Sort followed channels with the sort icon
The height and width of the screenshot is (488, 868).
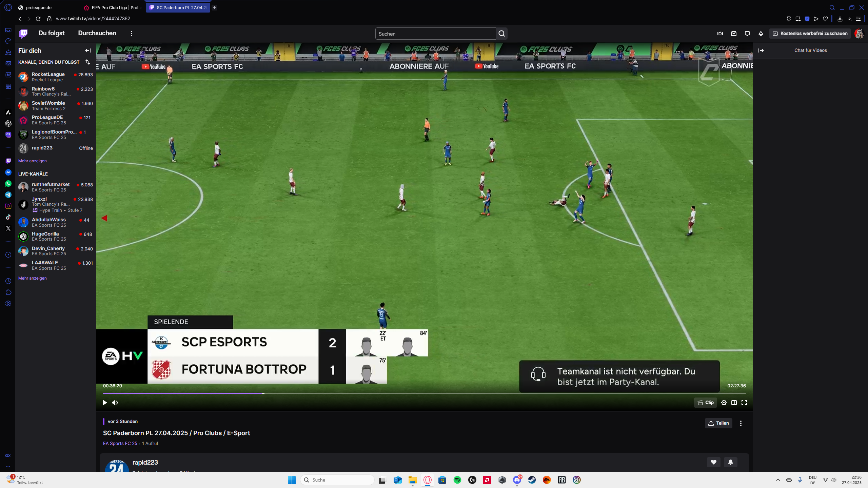click(x=88, y=62)
